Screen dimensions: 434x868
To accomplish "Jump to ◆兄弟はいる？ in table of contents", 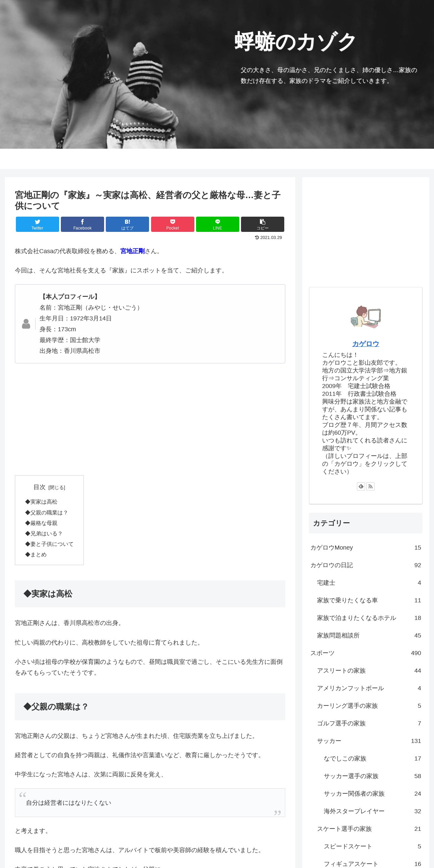I will pyautogui.click(x=44, y=534).
